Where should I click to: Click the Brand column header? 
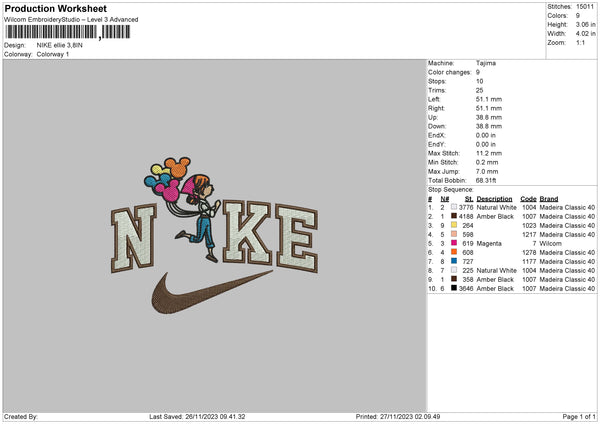coord(549,199)
